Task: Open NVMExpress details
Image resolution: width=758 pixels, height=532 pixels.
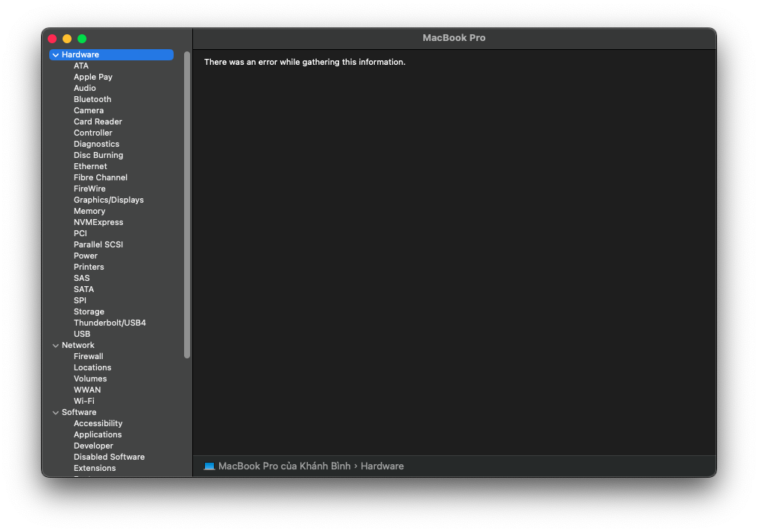Action: click(98, 222)
